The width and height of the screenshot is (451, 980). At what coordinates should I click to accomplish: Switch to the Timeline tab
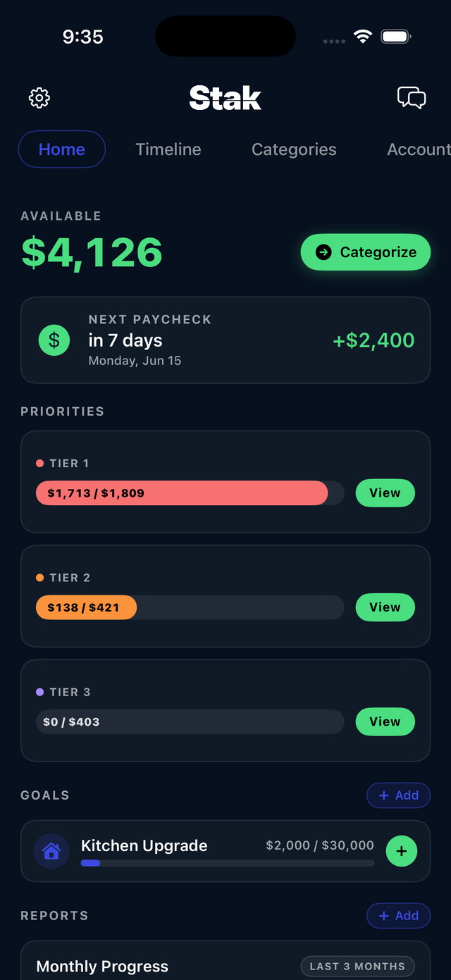168,149
